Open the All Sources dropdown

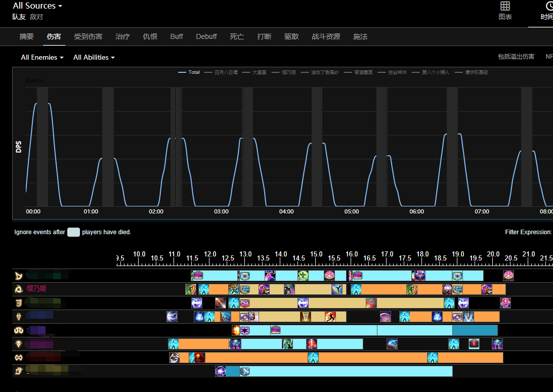tap(37, 6)
